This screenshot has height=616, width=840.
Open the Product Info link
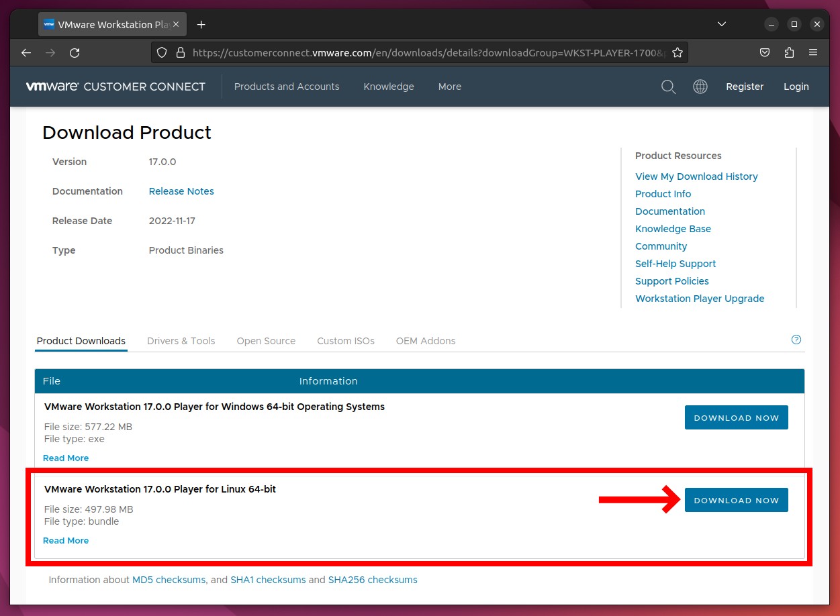(663, 194)
